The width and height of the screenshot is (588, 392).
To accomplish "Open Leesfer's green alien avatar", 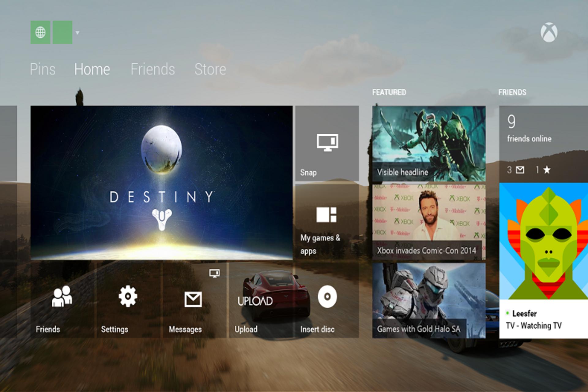I will [544, 241].
